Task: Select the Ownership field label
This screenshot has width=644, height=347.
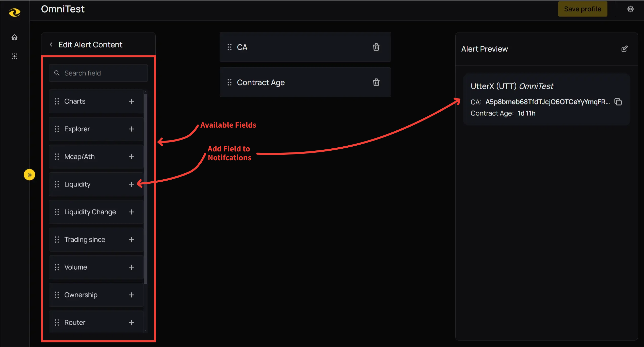Action: point(81,295)
